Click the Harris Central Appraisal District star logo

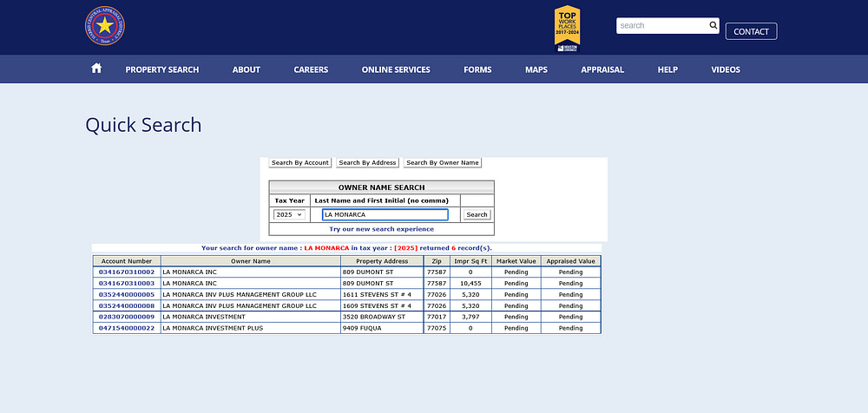coord(105,25)
